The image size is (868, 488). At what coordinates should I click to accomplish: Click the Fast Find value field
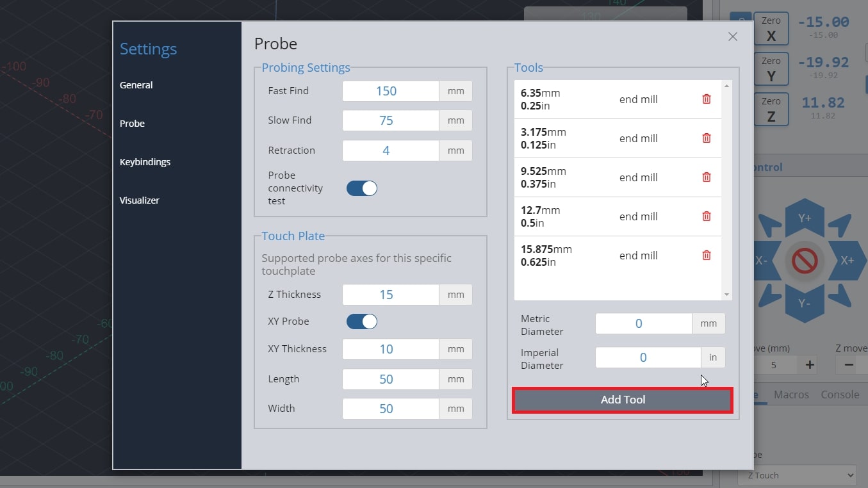[x=390, y=91]
